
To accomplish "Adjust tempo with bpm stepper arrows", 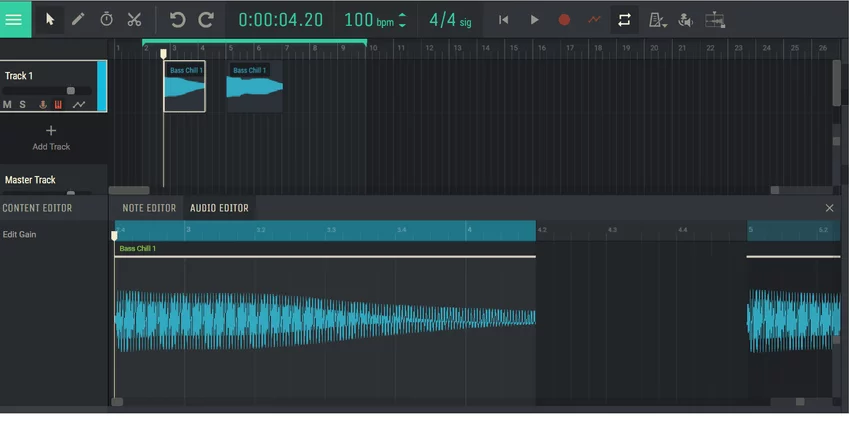I will pos(402,21).
